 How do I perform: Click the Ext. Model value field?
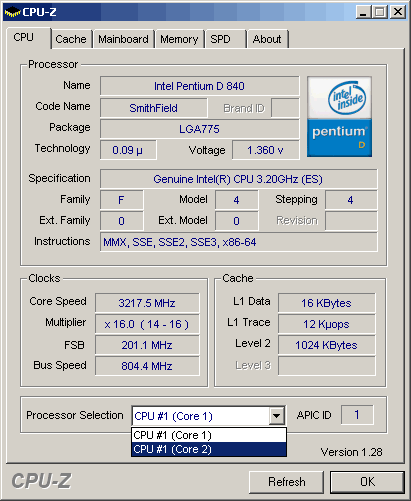(236, 221)
